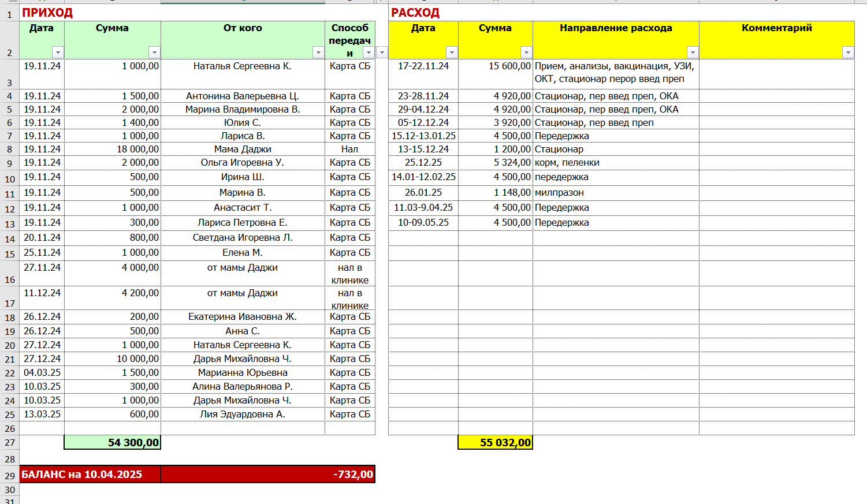
Task: Open the filter dropdown in the blank separator column
Action: pos(382,53)
